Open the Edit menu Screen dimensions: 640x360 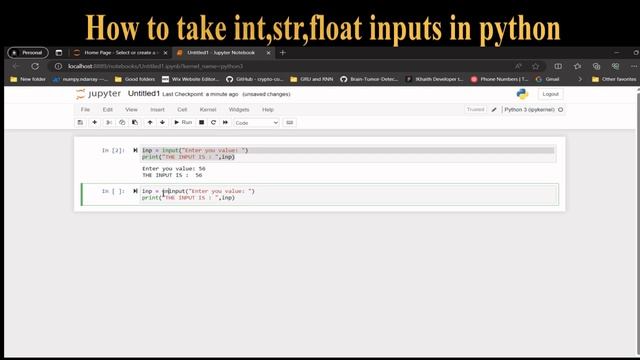[108, 109]
